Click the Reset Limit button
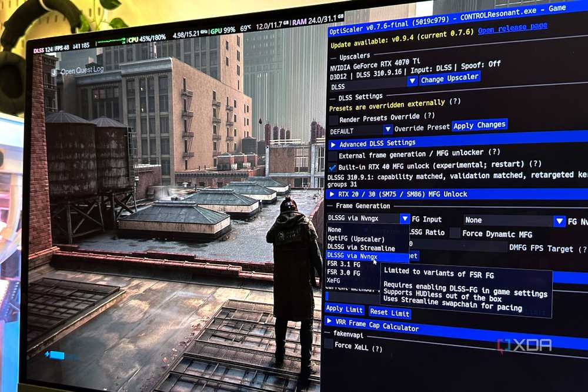The image size is (588, 392). pos(389,312)
